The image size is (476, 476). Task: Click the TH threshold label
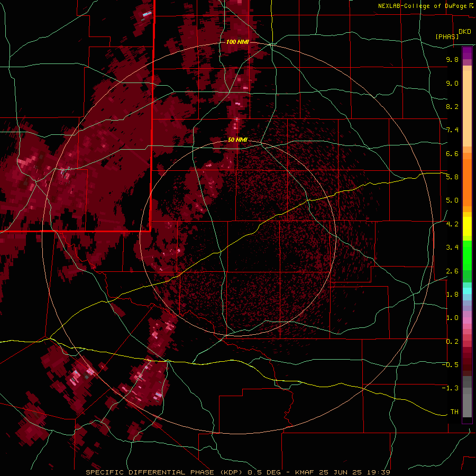[454, 412]
